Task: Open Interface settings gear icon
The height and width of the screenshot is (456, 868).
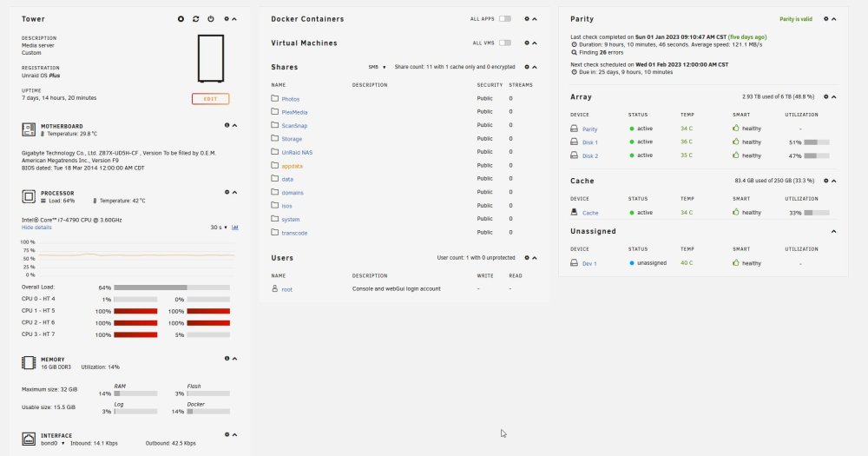Action: pyautogui.click(x=227, y=434)
